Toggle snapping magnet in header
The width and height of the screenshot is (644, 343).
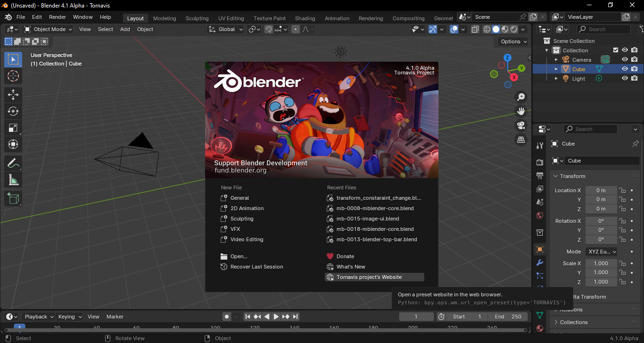pyautogui.click(x=269, y=29)
